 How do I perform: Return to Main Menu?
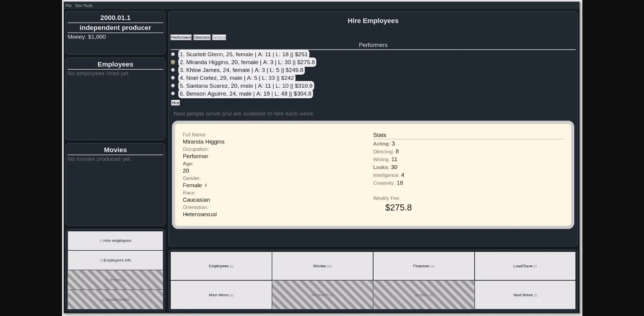coord(221,295)
